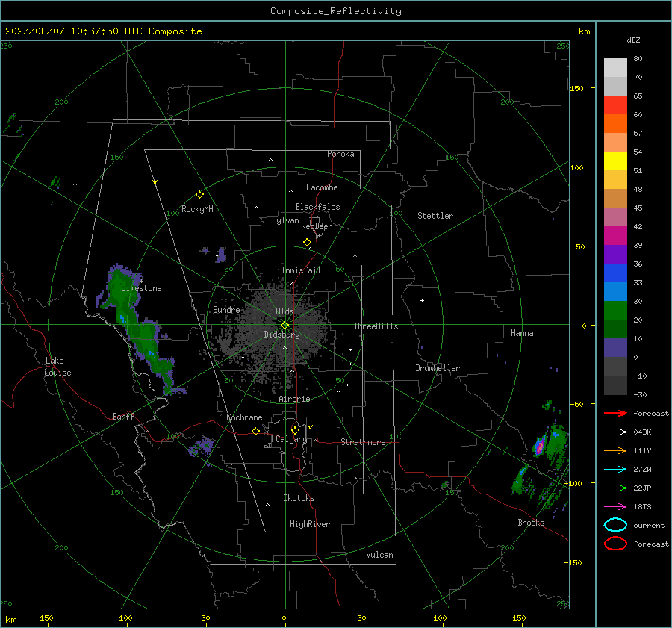Click the Sundre town label
672x628 pixels.
[226, 310]
